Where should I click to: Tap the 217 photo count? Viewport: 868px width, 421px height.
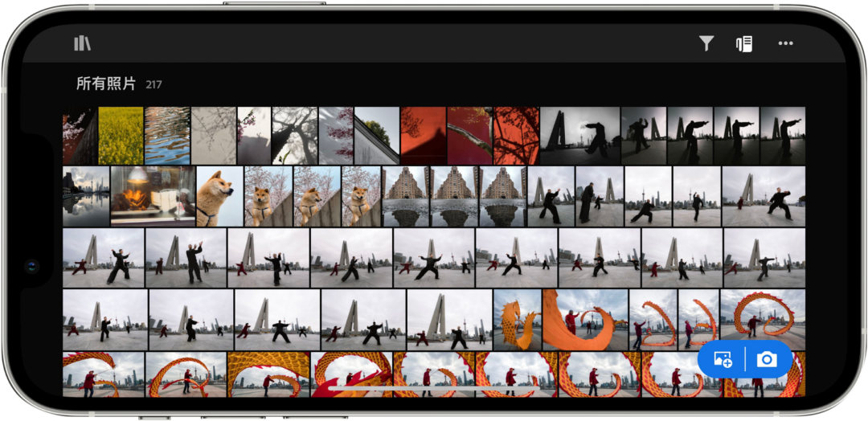click(x=154, y=84)
